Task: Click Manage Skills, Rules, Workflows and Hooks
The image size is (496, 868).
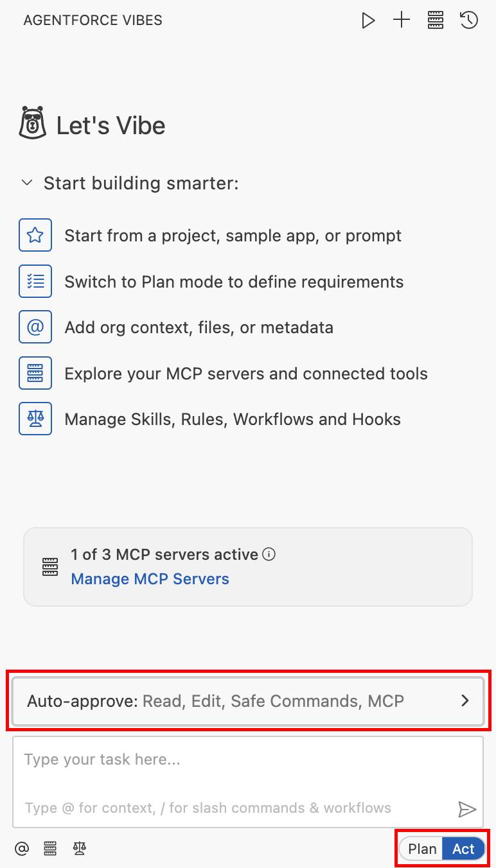Action: point(233,419)
